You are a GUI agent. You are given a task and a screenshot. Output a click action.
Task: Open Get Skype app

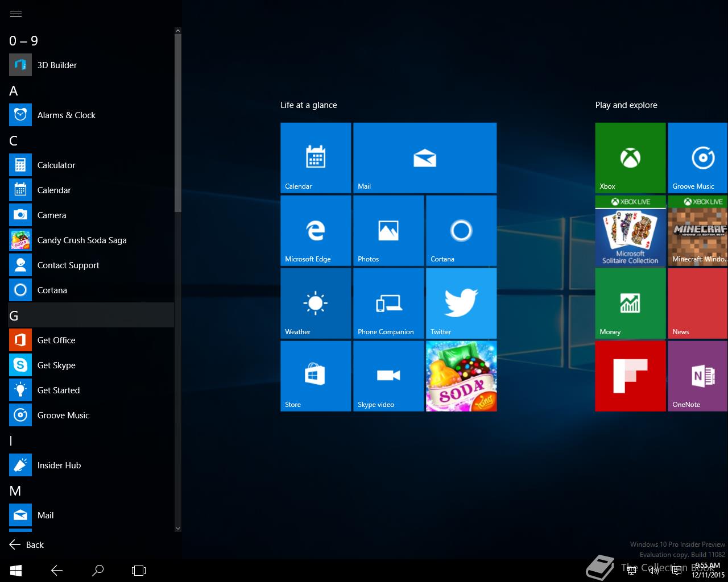pos(91,365)
